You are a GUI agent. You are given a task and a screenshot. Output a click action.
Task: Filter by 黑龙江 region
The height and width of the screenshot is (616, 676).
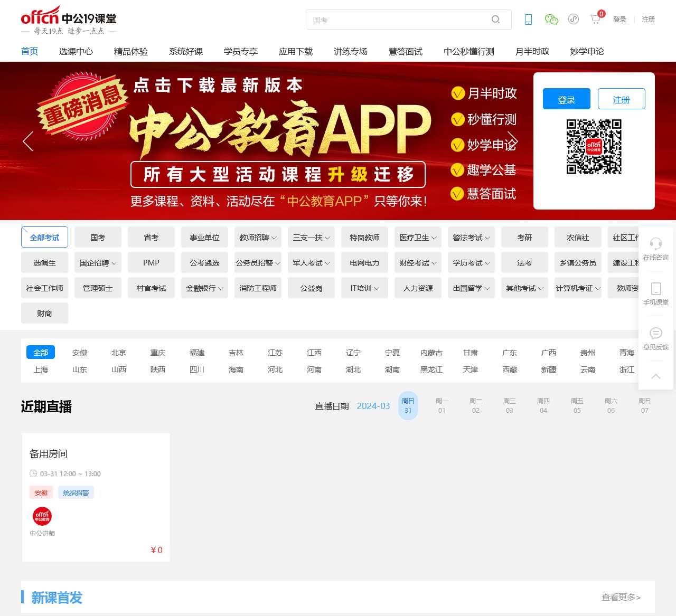[x=431, y=369]
